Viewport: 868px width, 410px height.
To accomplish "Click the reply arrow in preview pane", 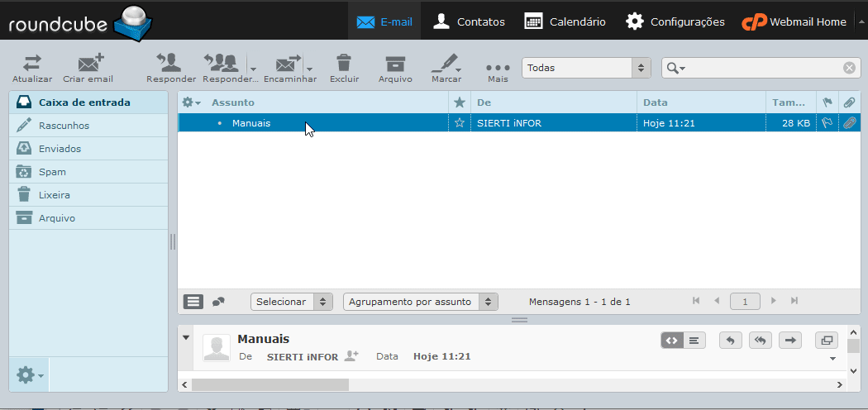I will (x=731, y=341).
